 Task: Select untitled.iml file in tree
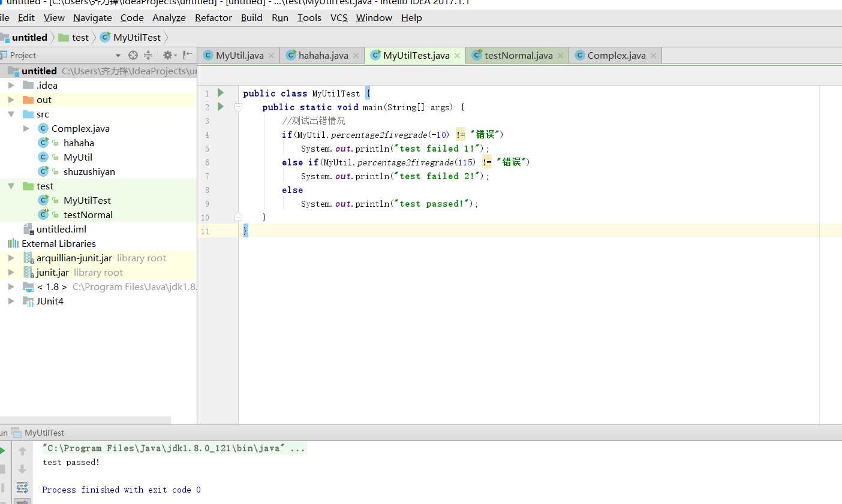[61, 229]
